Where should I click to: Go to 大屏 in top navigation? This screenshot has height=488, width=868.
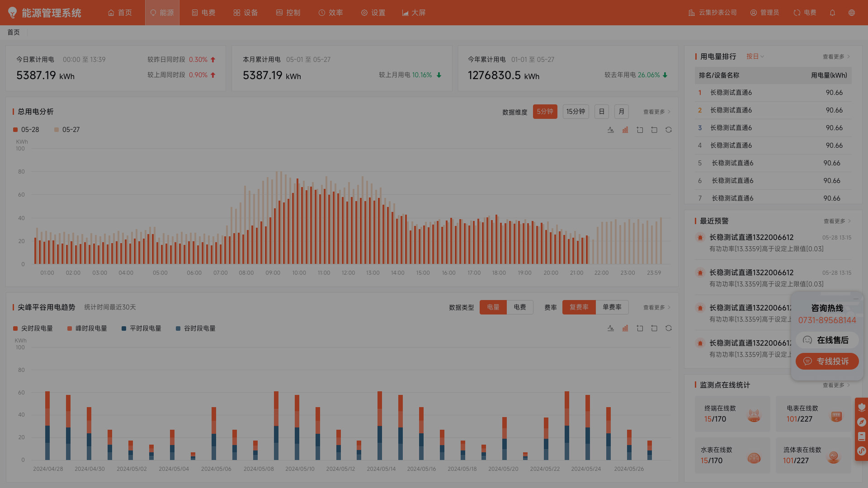(414, 13)
